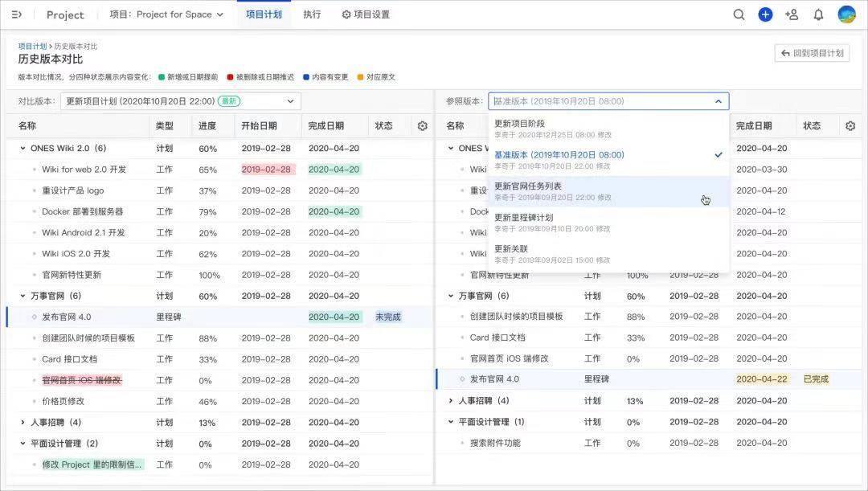Choose the 更新官网任务列表 version option
The width and height of the screenshot is (868, 491).
608,191
